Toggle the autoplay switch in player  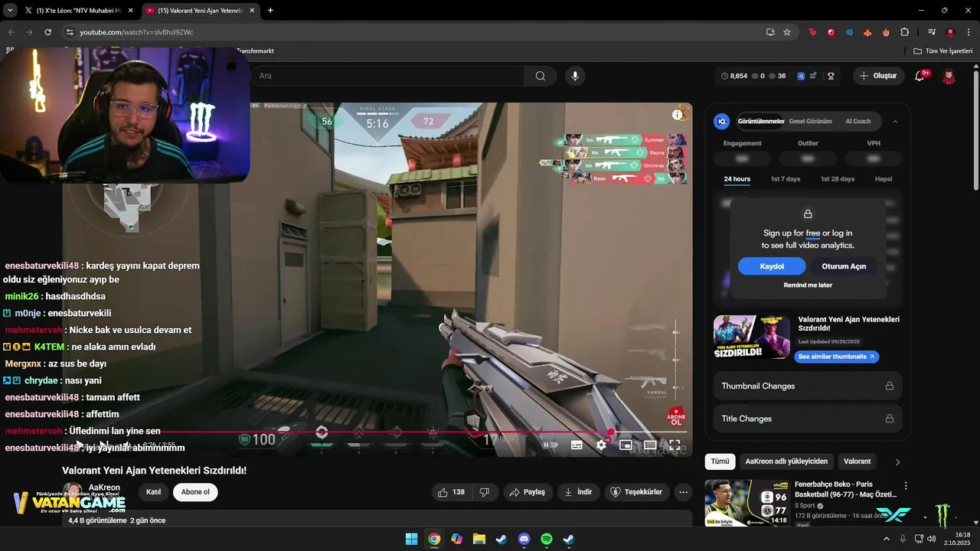pos(550,445)
